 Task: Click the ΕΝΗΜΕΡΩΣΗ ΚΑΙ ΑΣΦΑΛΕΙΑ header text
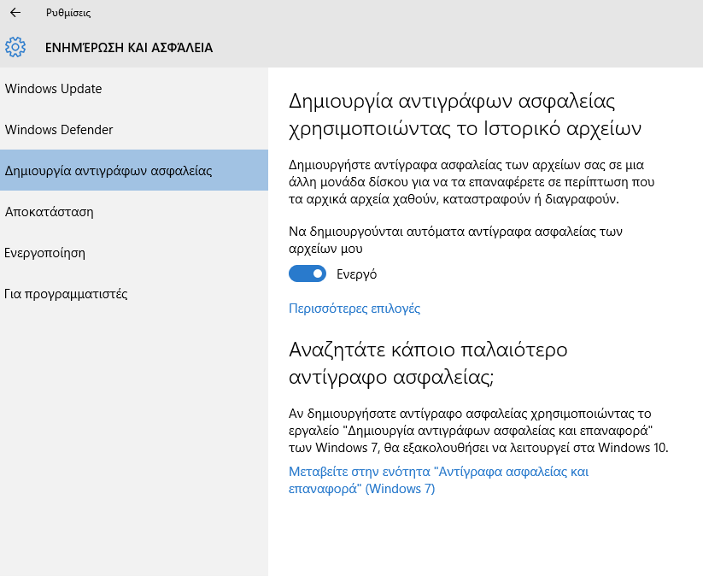pos(129,48)
